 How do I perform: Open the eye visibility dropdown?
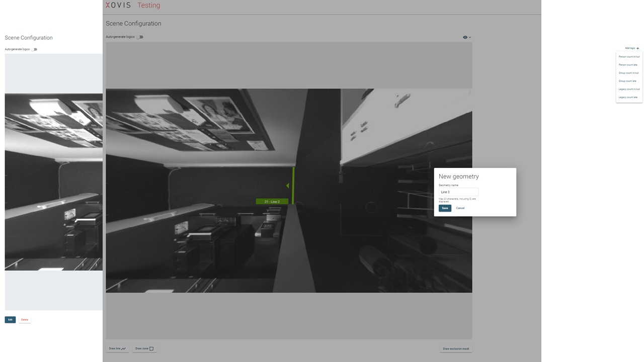[x=467, y=37]
